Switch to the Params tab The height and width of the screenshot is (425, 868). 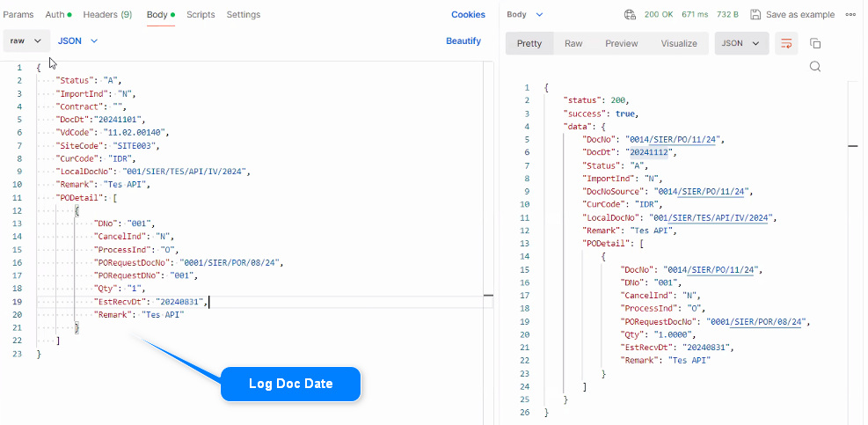click(x=18, y=15)
